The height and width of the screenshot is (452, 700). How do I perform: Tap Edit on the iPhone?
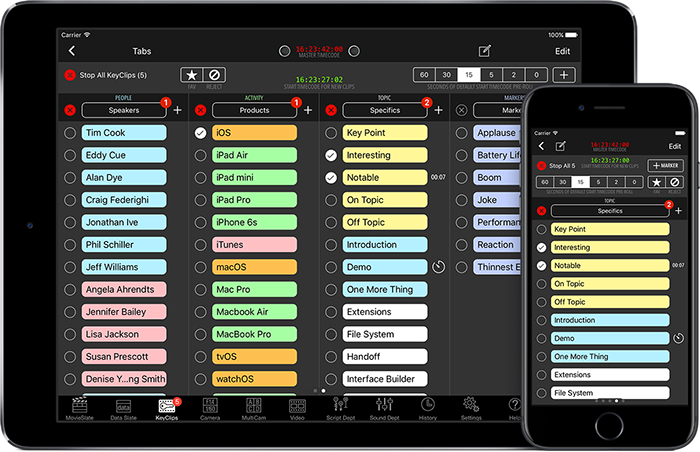point(675,146)
